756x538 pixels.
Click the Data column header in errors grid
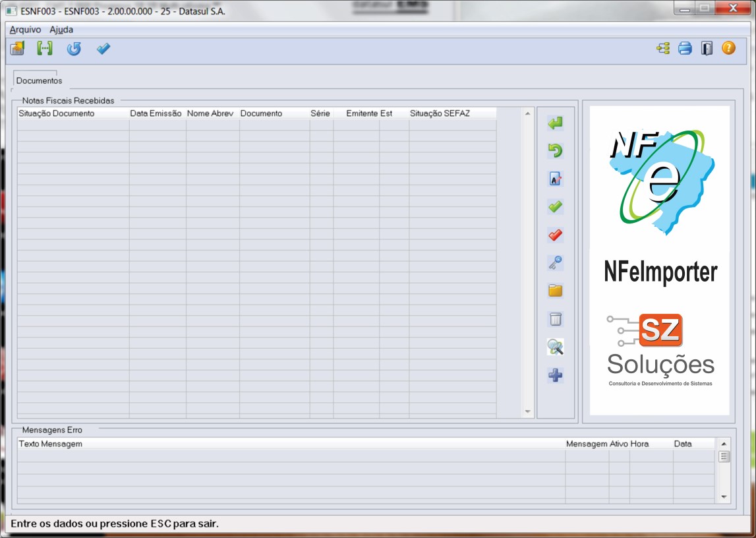point(694,444)
